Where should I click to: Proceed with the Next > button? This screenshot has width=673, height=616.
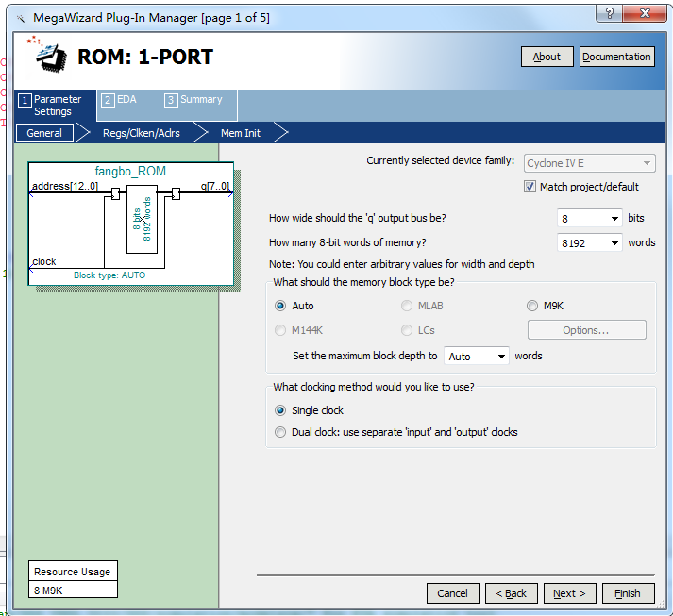tap(569, 593)
